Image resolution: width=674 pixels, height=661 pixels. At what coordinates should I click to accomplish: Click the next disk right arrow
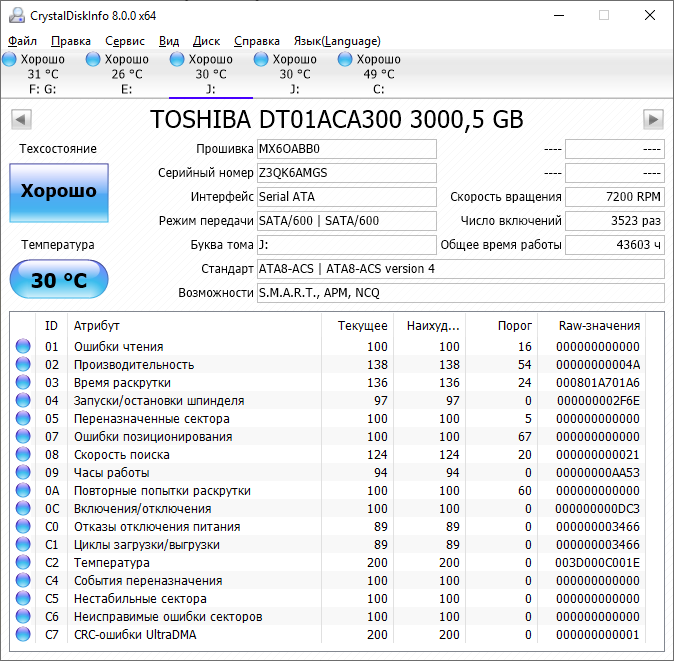coord(653,120)
